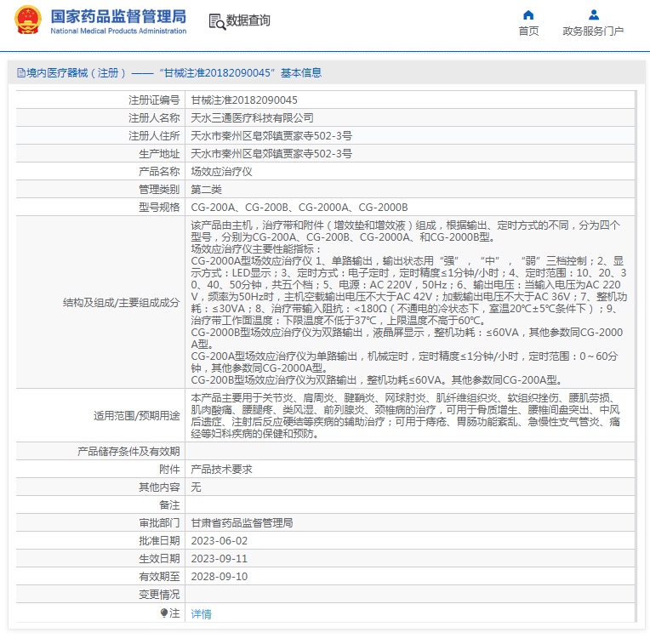
Task: Open the 详情 details link
Action: (x=201, y=613)
